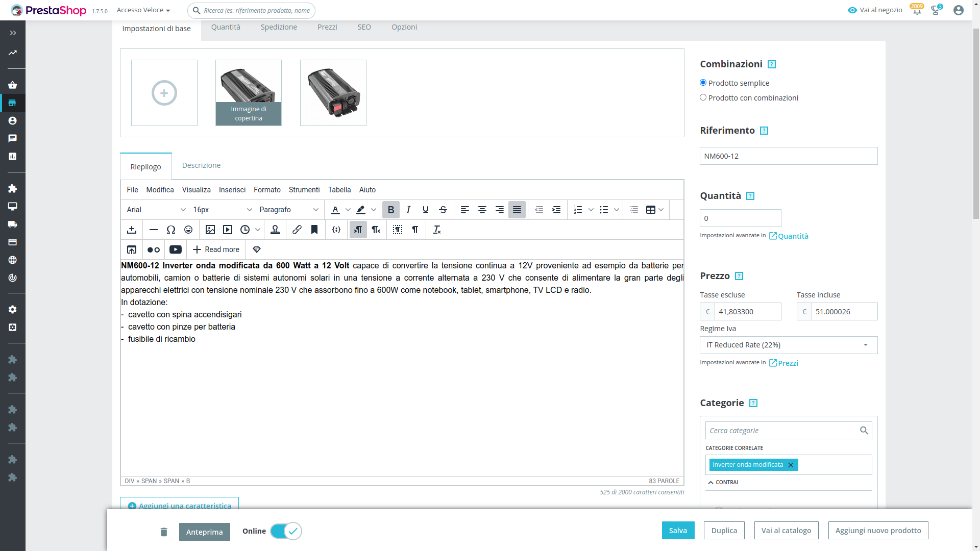Click the Salva button
The height and width of the screenshot is (551, 980).
pyautogui.click(x=678, y=531)
